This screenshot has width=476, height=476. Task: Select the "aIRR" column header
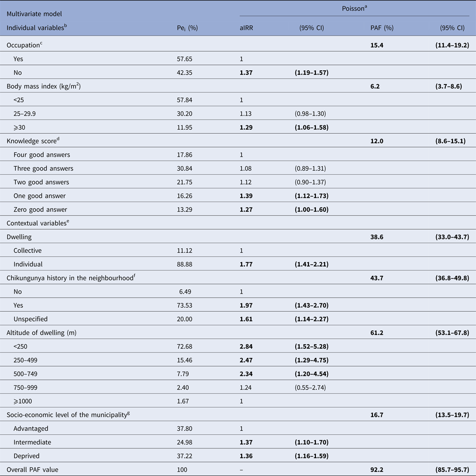[240, 28]
